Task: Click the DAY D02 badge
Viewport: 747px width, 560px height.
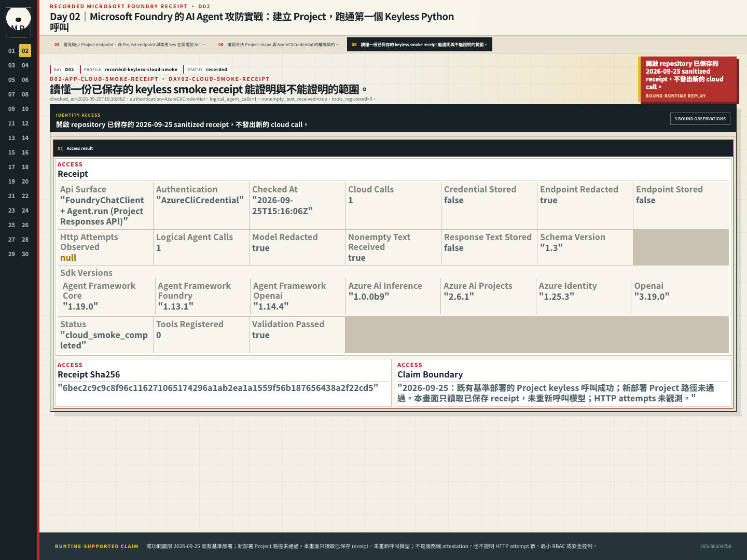Action: tap(63, 69)
